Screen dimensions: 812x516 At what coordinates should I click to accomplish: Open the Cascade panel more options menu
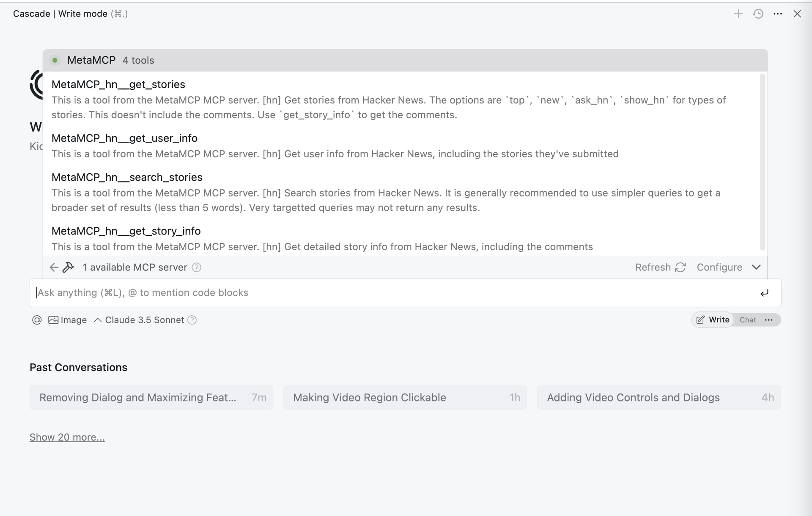click(778, 14)
